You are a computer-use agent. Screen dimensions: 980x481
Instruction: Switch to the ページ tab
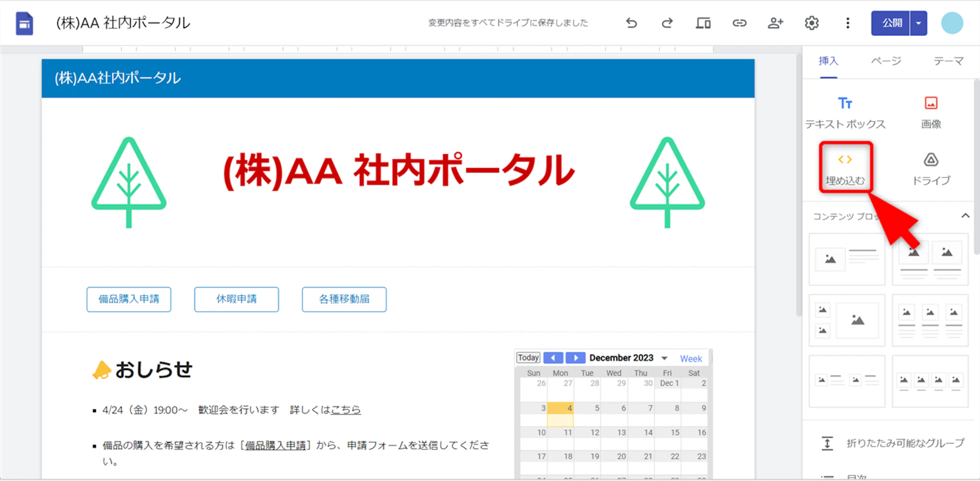tap(886, 61)
